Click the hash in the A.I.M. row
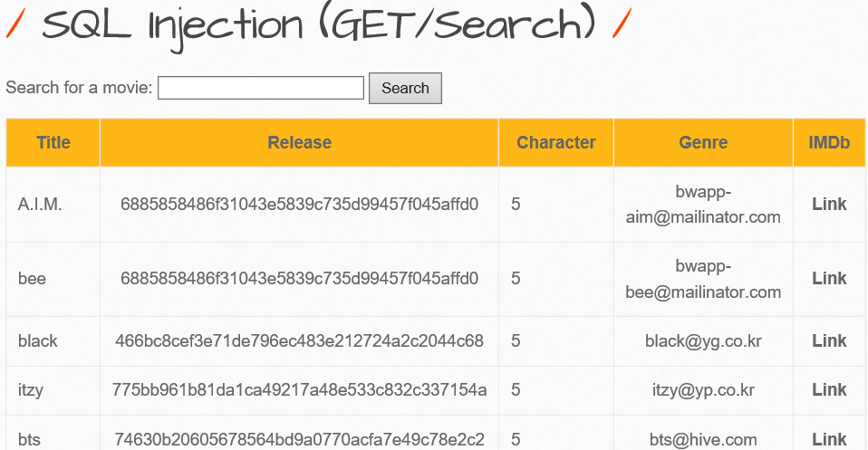Screen dimensions: 868x450 click(x=300, y=205)
